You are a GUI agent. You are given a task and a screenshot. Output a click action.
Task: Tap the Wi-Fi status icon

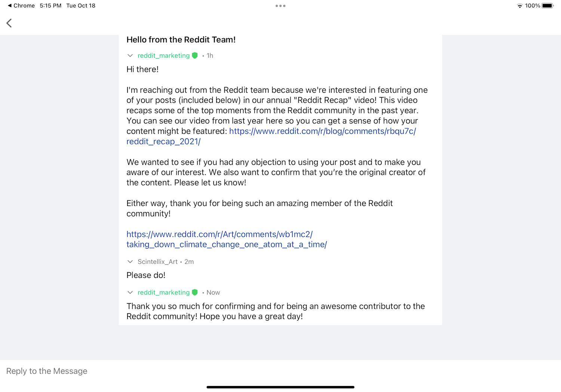pos(519,6)
